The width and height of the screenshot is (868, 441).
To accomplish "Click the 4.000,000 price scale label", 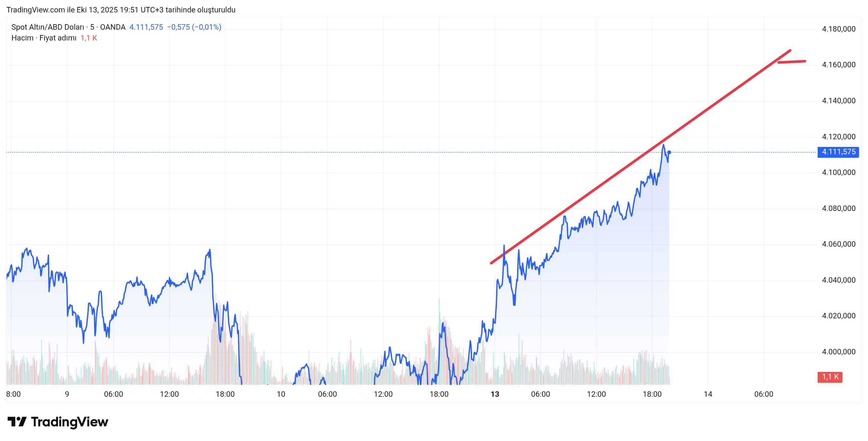I will click(x=838, y=352).
